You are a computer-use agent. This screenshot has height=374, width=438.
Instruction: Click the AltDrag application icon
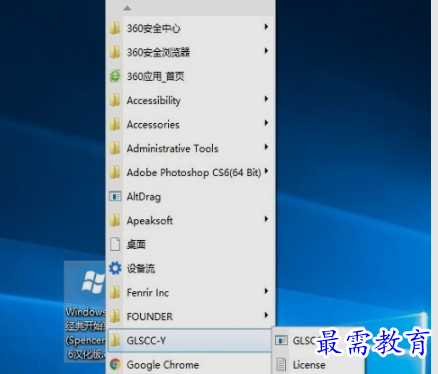[x=115, y=196]
